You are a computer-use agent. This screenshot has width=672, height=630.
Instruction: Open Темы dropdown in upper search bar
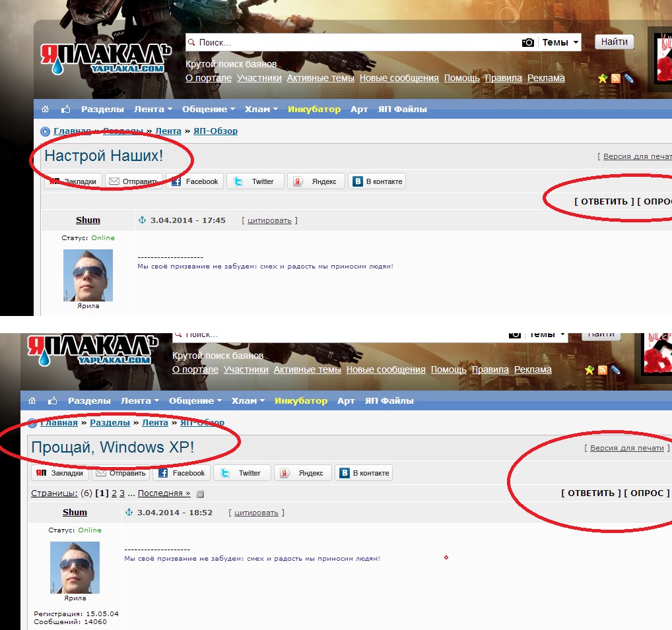pyautogui.click(x=560, y=42)
